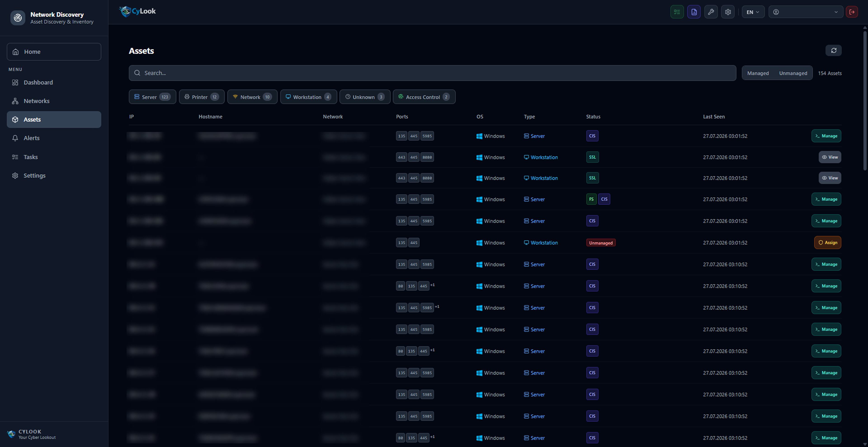This screenshot has height=447, width=868.
Task: Toggle the Printer 12 filter chip
Action: pyautogui.click(x=201, y=97)
